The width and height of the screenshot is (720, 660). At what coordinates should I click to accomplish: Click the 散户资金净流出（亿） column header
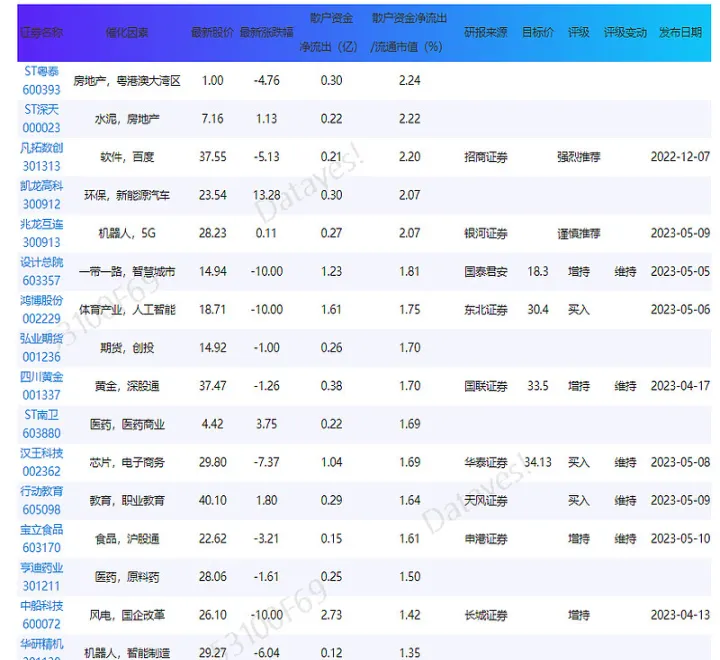330,32
